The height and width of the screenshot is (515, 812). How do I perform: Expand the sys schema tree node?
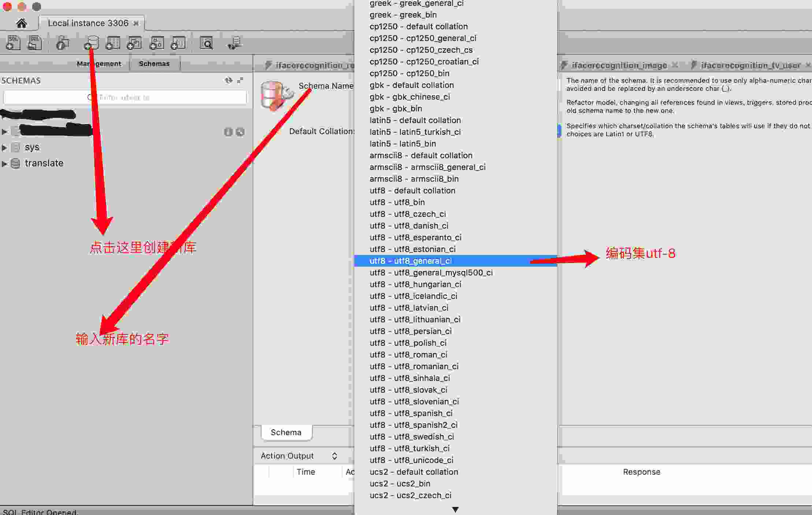pyautogui.click(x=4, y=148)
